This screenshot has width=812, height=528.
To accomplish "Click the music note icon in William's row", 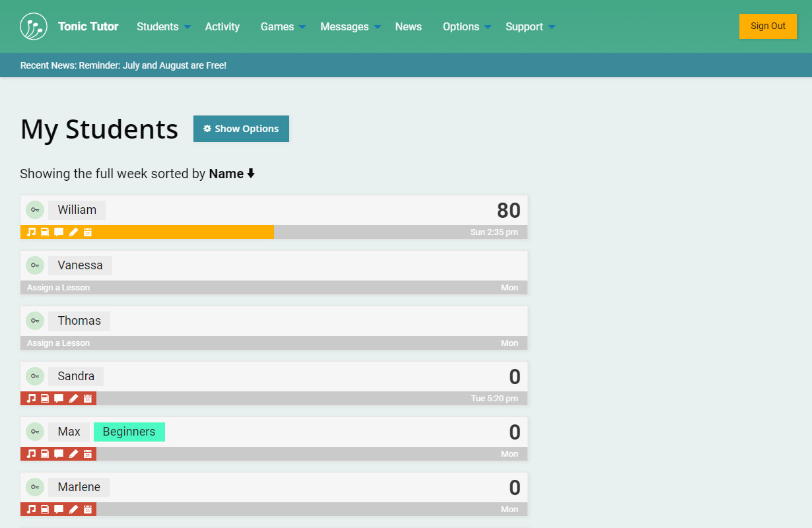I will click(x=31, y=232).
